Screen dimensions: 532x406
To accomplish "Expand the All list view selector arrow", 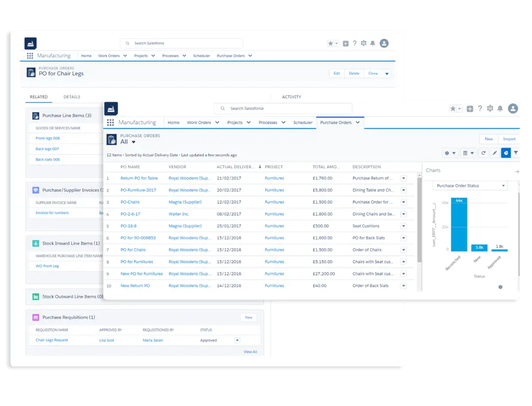I will (x=134, y=142).
